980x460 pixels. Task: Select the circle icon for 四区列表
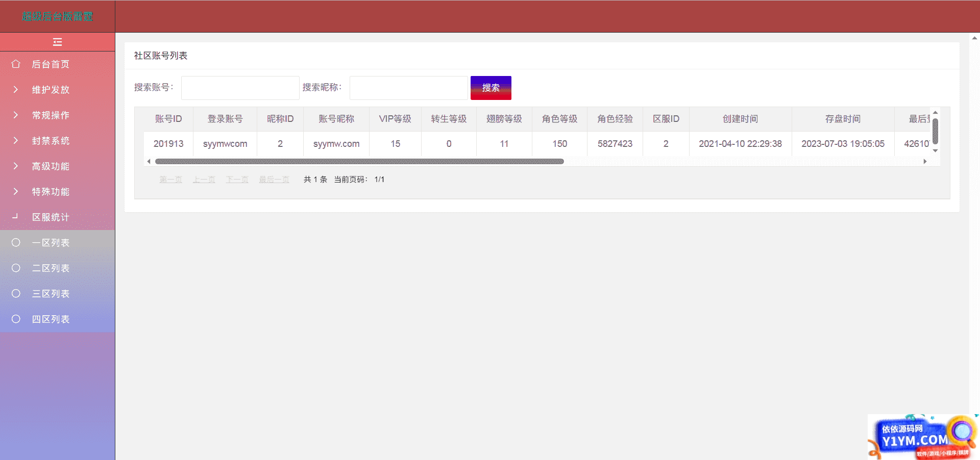coord(16,319)
